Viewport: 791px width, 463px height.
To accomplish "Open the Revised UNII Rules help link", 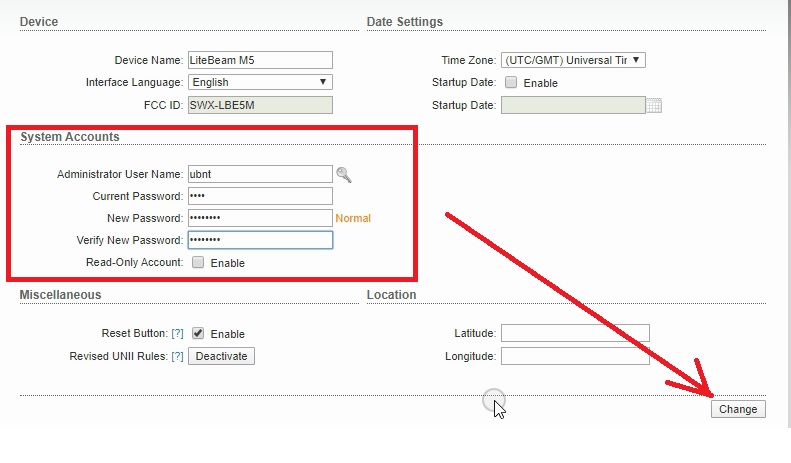I will coord(177,356).
